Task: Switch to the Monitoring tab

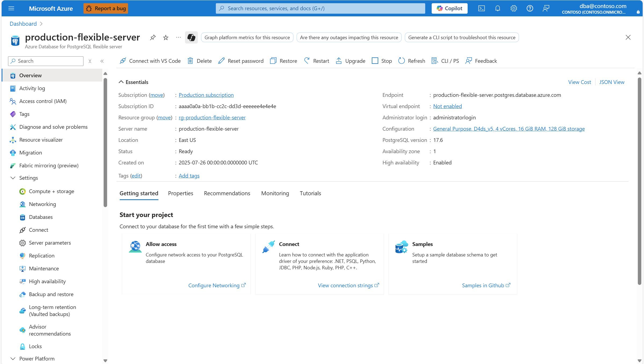Action: [x=275, y=193]
